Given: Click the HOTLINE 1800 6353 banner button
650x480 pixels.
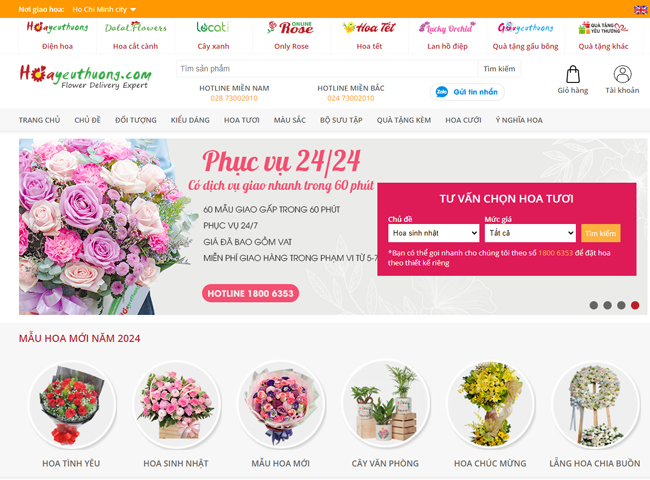Looking at the screenshot, I should click(250, 293).
